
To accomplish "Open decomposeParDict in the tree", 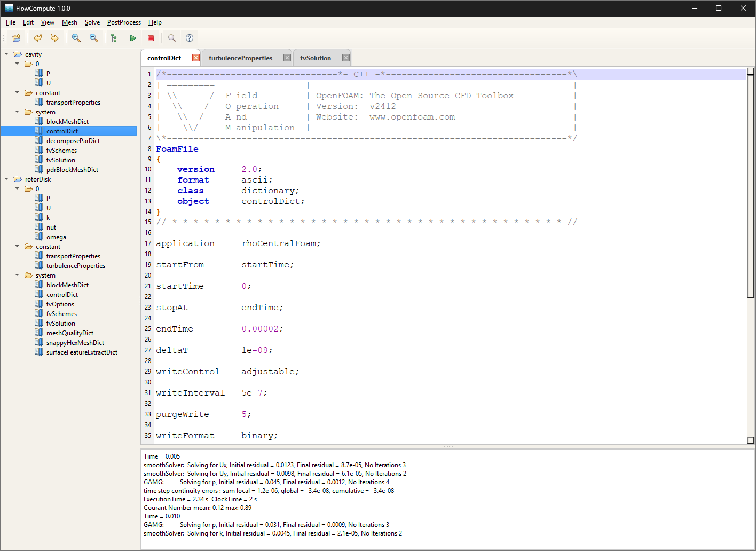I will pos(73,141).
